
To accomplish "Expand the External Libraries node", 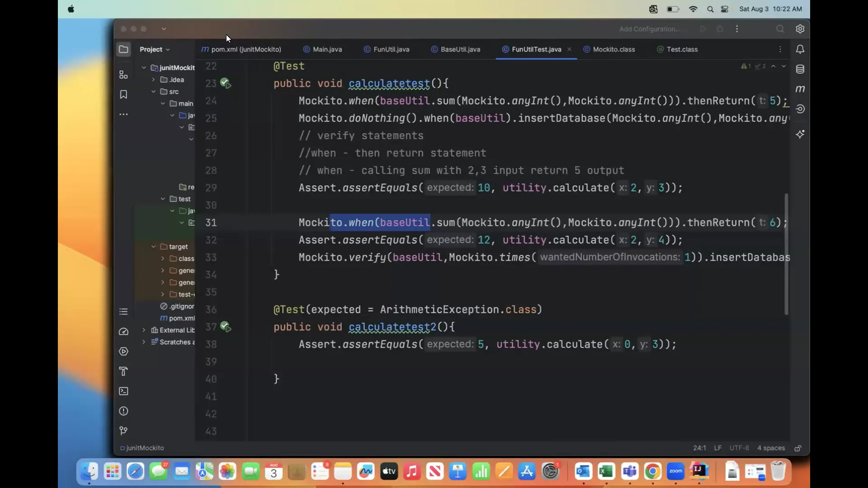I will pyautogui.click(x=144, y=330).
